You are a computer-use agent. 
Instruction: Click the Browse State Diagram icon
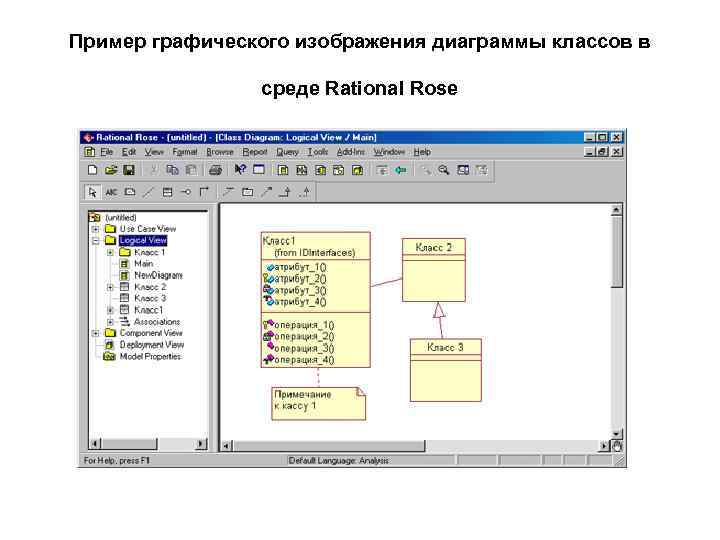click(x=338, y=170)
